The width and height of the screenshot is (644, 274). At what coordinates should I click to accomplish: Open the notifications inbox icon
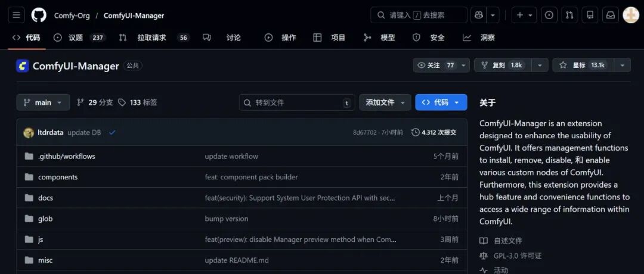pyautogui.click(x=611, y=15)
